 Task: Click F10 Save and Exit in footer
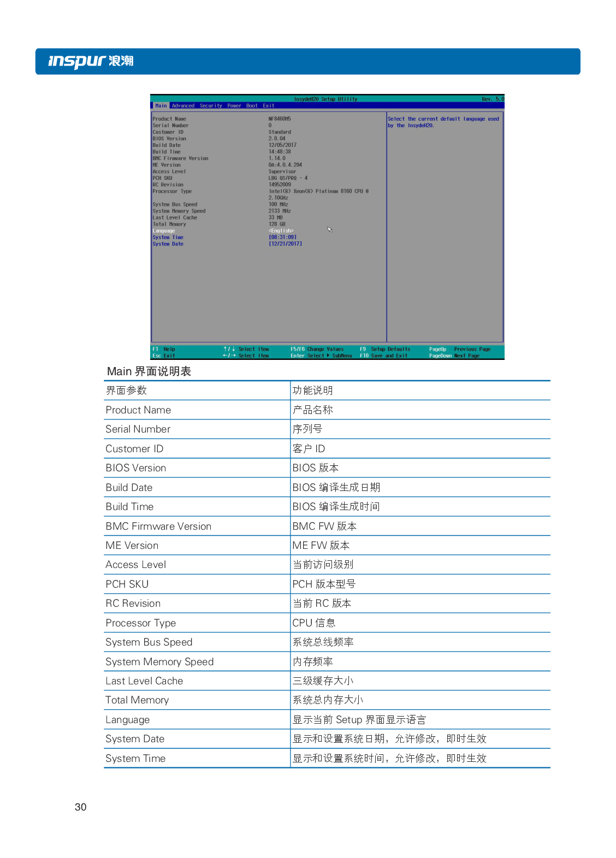(x=383, y=356)
